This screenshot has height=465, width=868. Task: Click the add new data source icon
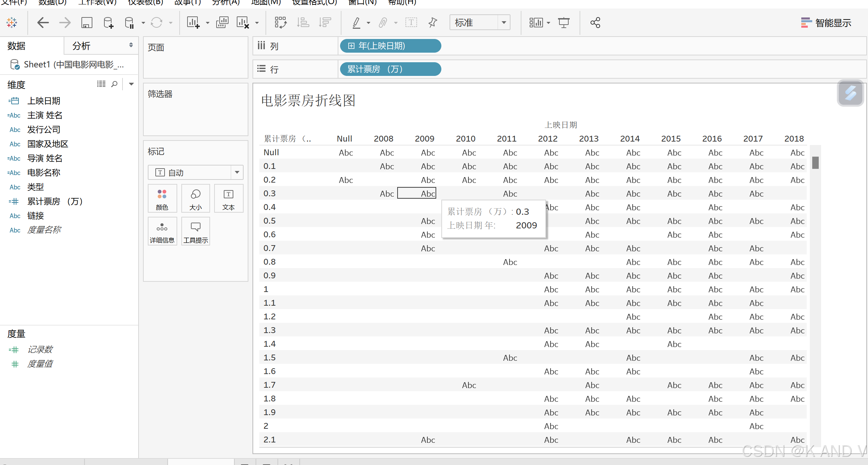pos(108,23)
